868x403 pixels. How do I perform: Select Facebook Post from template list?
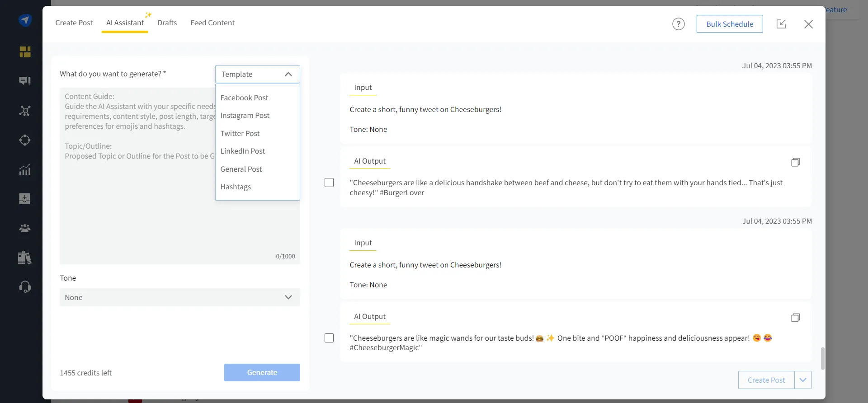[x=258, y=98]
